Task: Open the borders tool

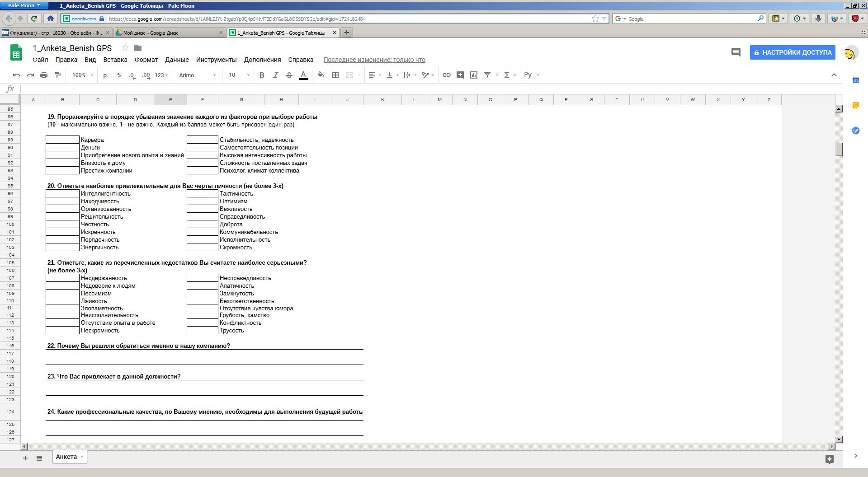Action: 335,75
